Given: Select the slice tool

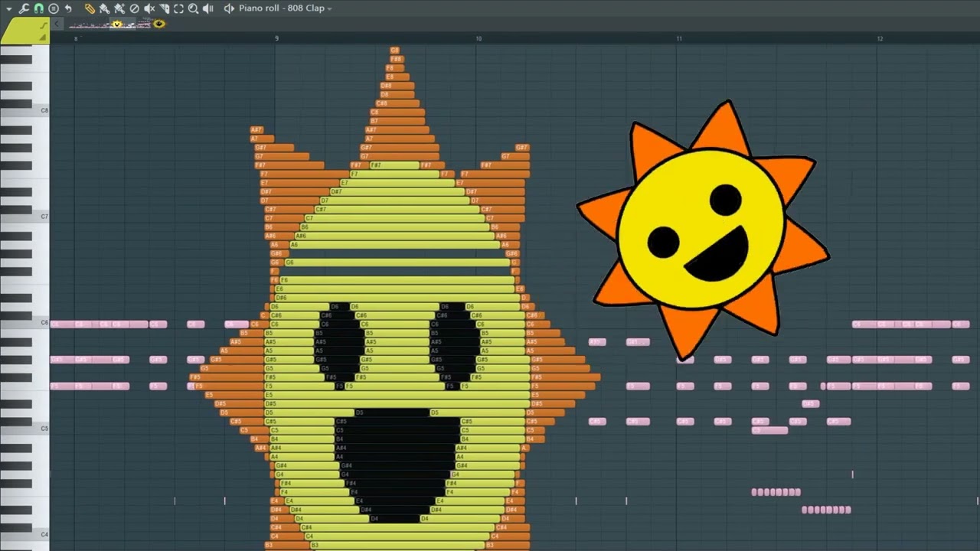Looking at the screenshot, I should (164, 8).
